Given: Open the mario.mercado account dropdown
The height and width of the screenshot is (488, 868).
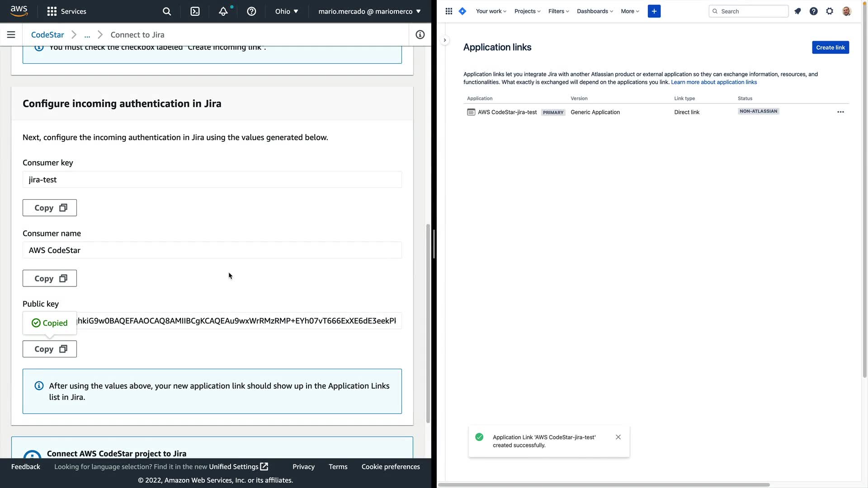Looking at the screenshot, I should tap(369, 11).
